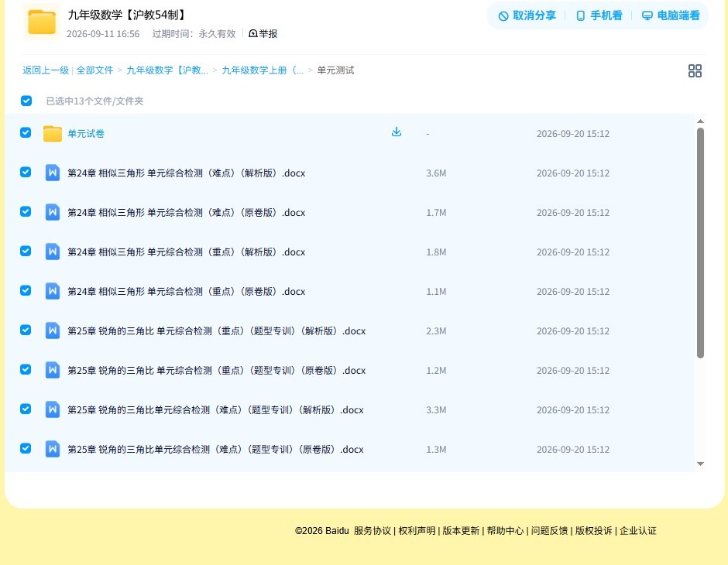Click Word icon of 第24章 重点 原卷版 file
The image size is (728, 565).
53,291
